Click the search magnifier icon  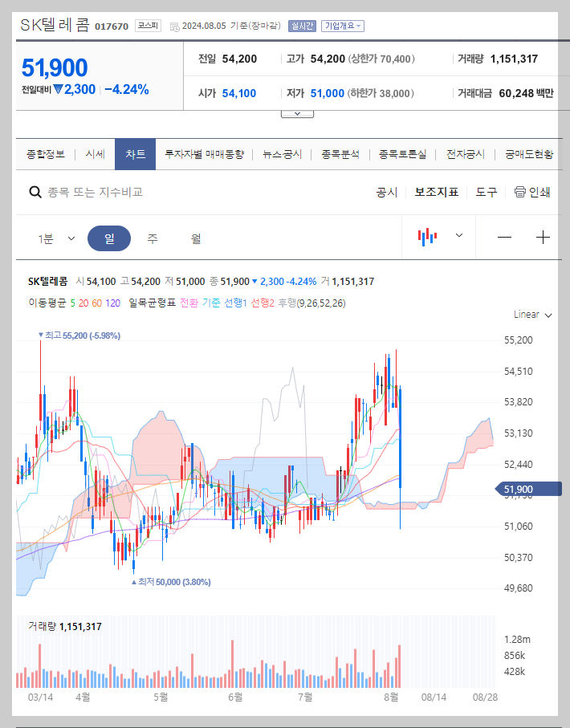[x=35, y=192]
